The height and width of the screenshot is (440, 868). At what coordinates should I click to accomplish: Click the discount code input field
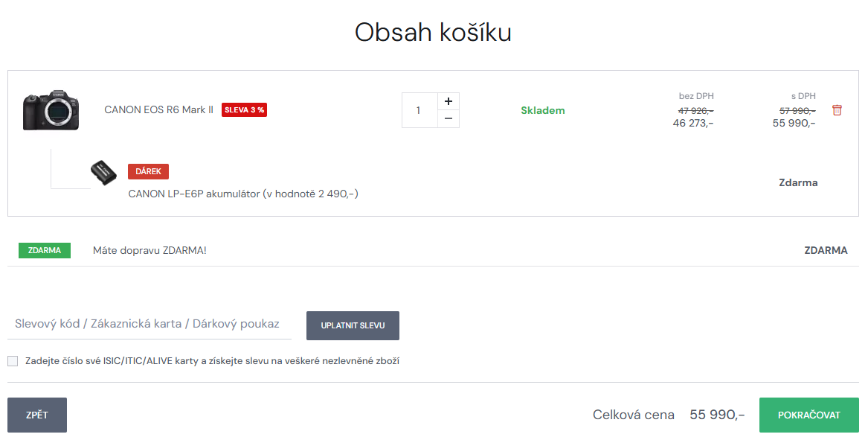click(149, 324)
